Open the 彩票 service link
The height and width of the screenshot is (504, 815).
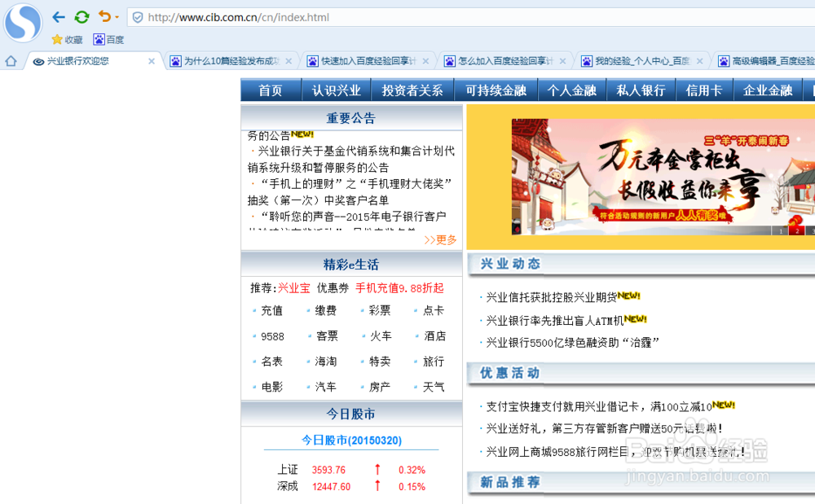click(x=380, y=310)
